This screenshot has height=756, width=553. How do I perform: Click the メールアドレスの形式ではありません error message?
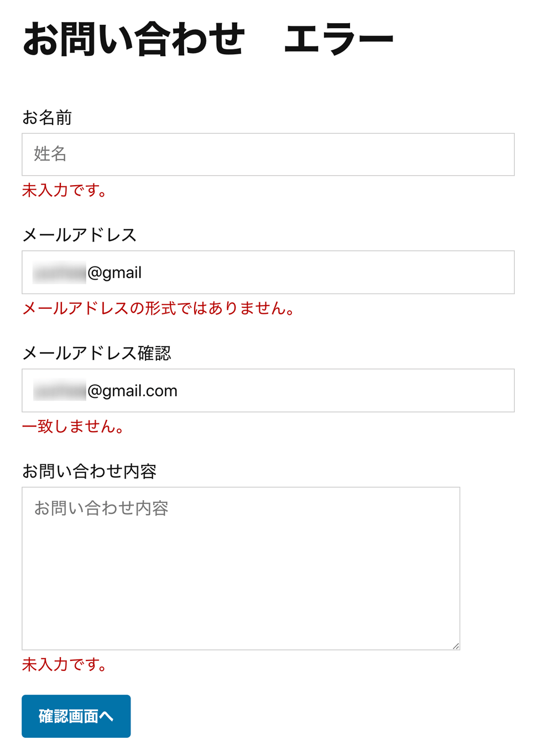(158, 309)
